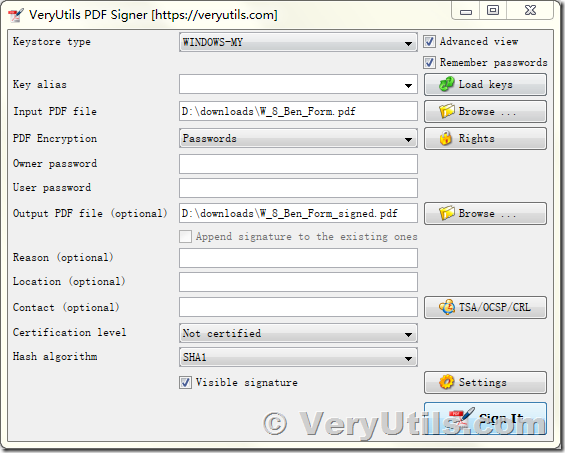Toggle the Remember passwords checkbox
The height and width of the screenshot is (453, 565).
[429, 62]
